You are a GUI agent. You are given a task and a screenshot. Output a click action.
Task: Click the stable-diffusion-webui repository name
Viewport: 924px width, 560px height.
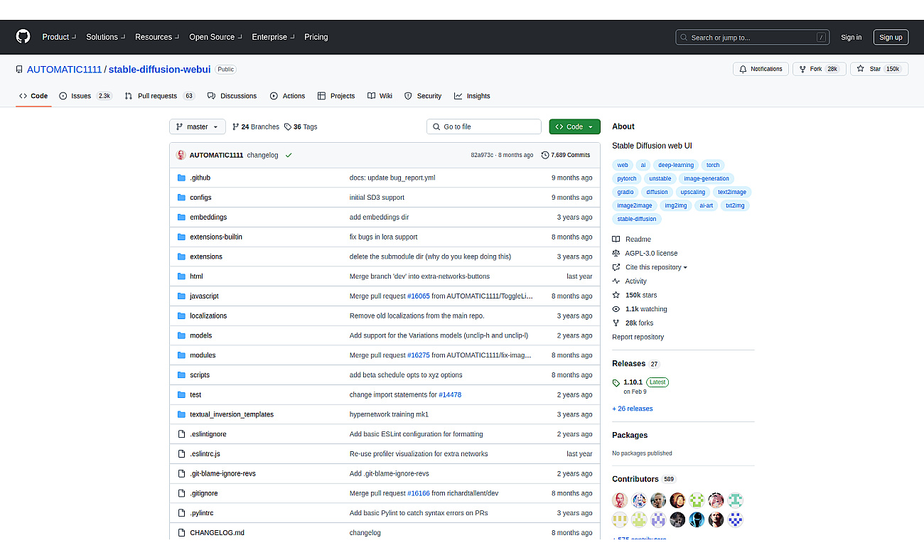[x=160, y=70]
